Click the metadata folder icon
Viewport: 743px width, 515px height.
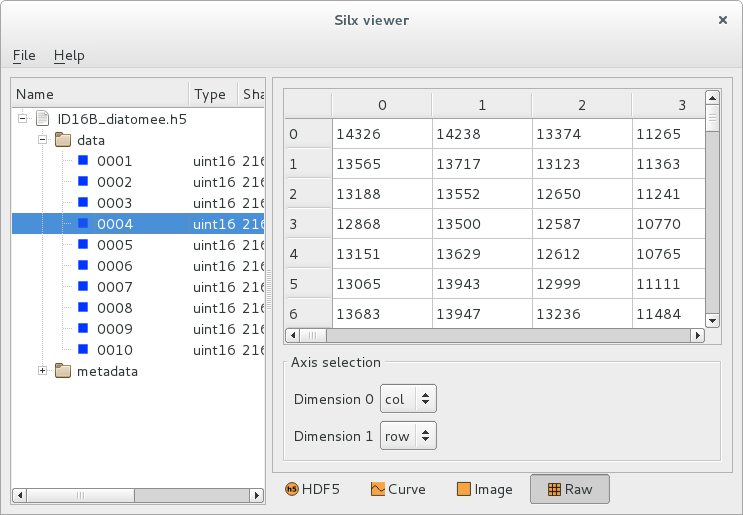pos(63,371)
